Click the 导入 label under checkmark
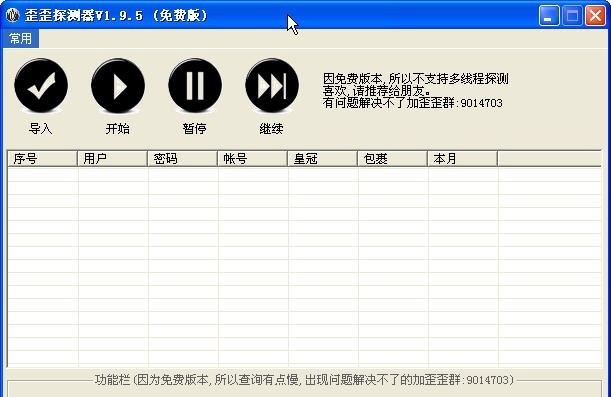 (x=41, y=129)
